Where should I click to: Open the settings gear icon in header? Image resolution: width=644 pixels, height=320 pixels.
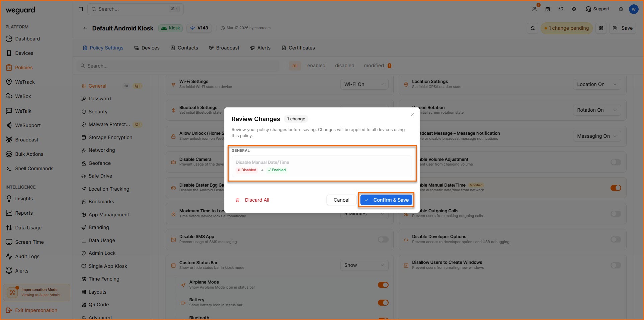tap(574, 9)
